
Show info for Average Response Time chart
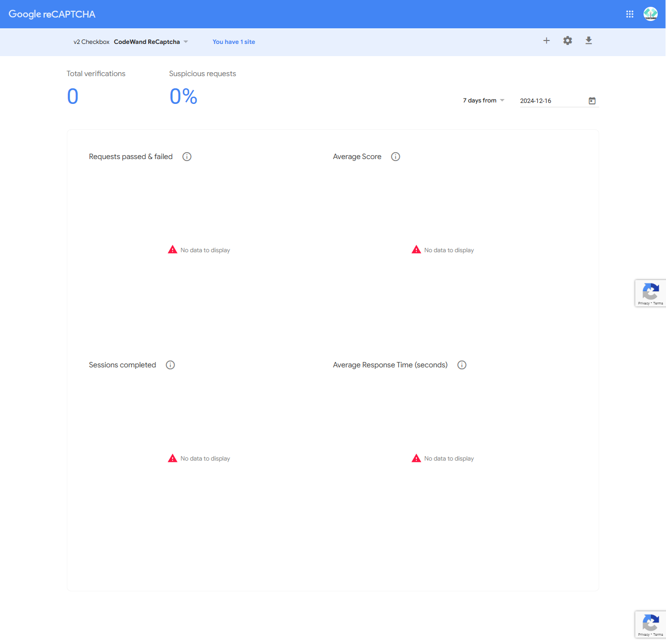pyautogui.click(x=462, y=365)
